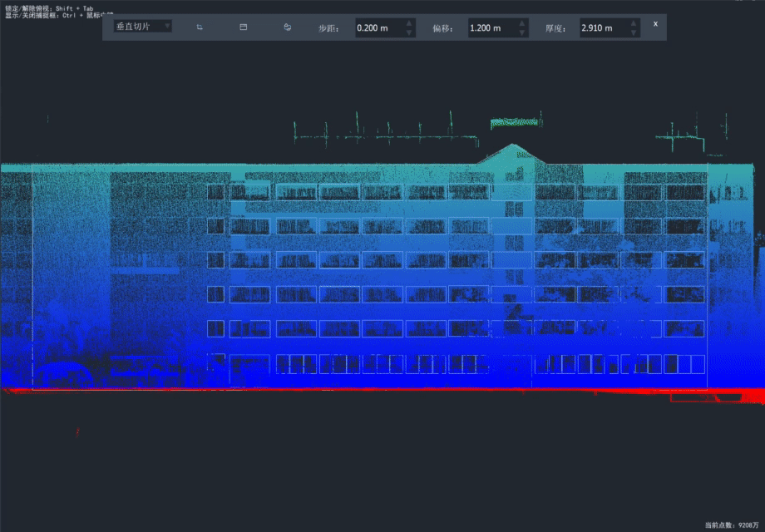
Task: Click the green rooftop sign in point cloud
Action: (515, 123)
